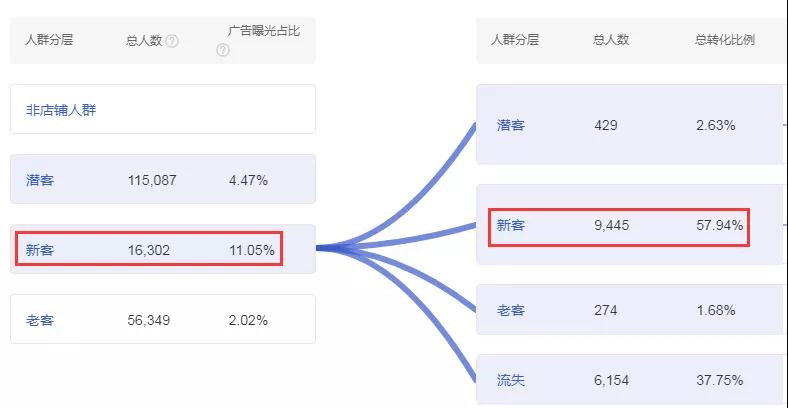Click the right table's 总人数 header
This screenshot has height=408, width=788.
tap(611, 40)
